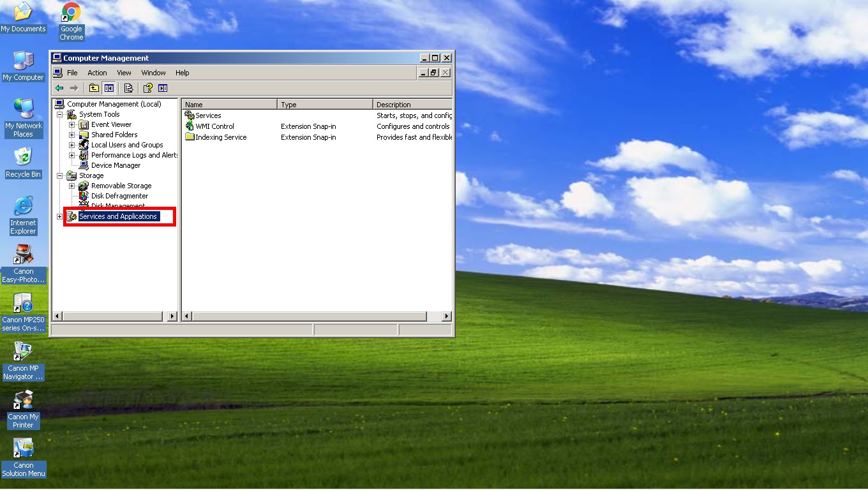Toggle the Show/Hide Console Tree icon
Image resolution: width=868 pixels, height=490 pixels.
[108, 88]
